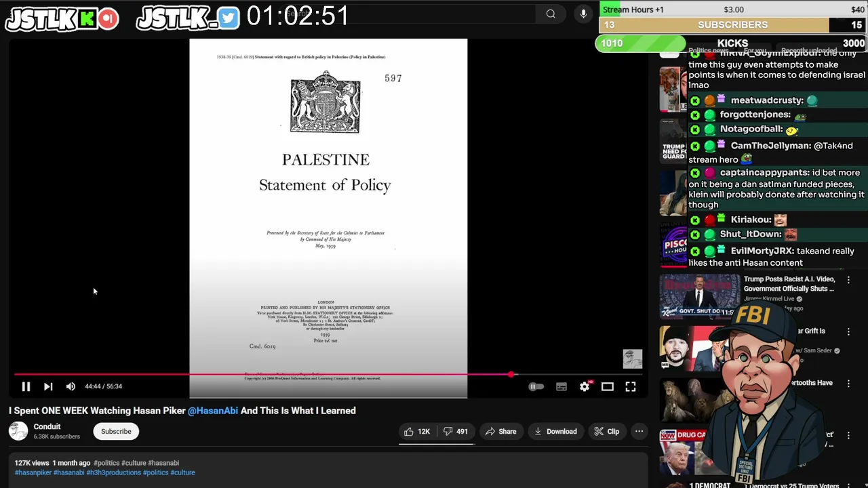
Task: Subscribe to Conduit channel
Action: click(x=116, y=431)
